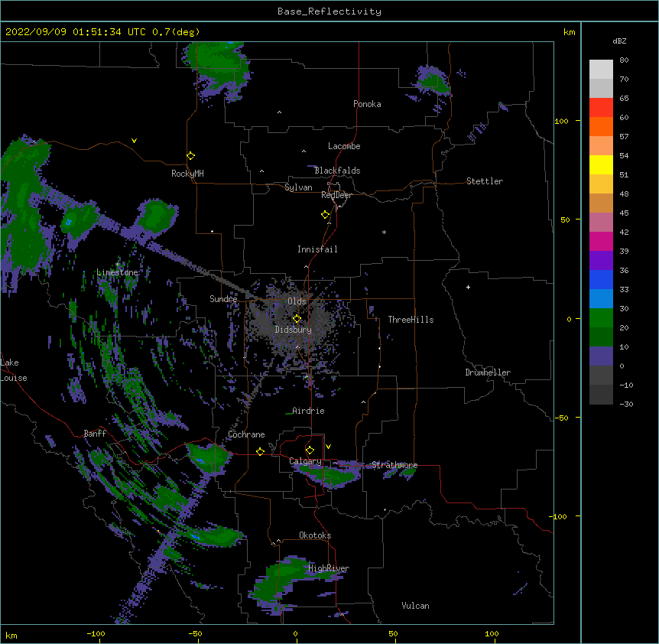
Task: Click the dusty pink 45 dBZ legend swatch
Action: tap(601, 222)
